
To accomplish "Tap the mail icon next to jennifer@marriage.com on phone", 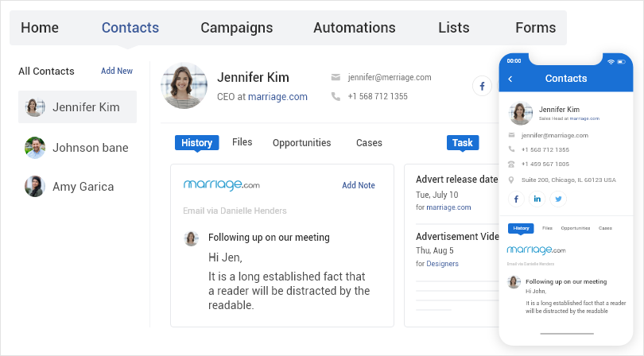I will [511, 135].
